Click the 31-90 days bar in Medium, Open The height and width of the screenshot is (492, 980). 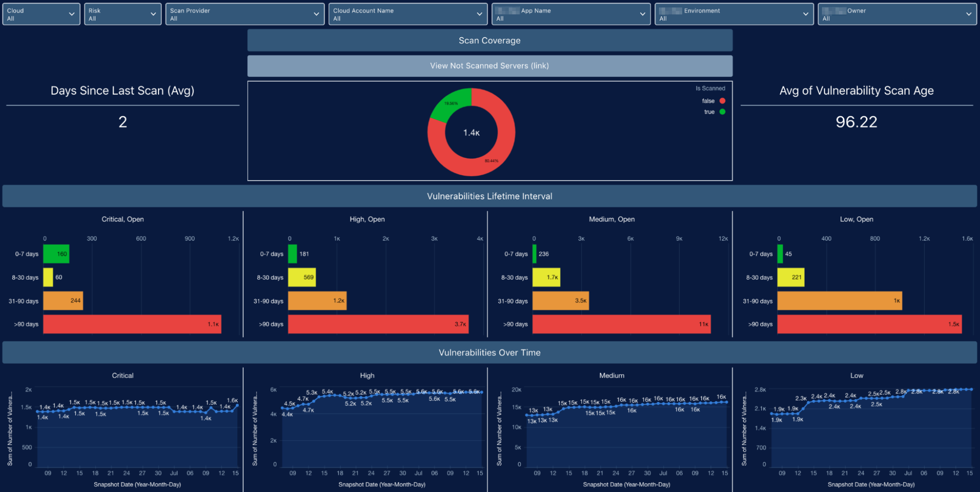[x=560, y=300]
